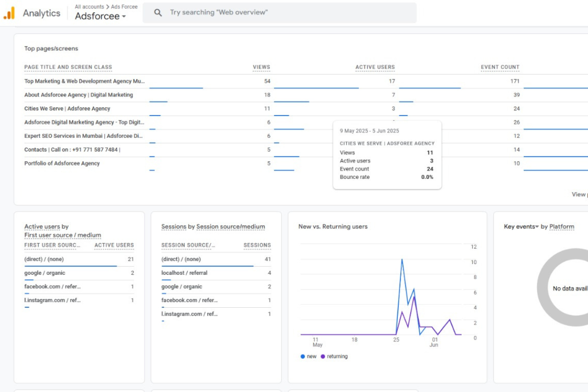
Task: Click the "Sessions" metric selector in card
Action: pos(174,227)
